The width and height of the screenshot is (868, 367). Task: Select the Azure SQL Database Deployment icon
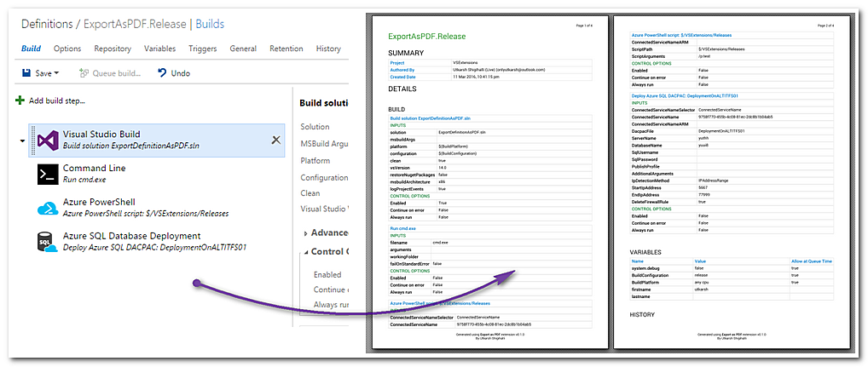click(47, 242)
